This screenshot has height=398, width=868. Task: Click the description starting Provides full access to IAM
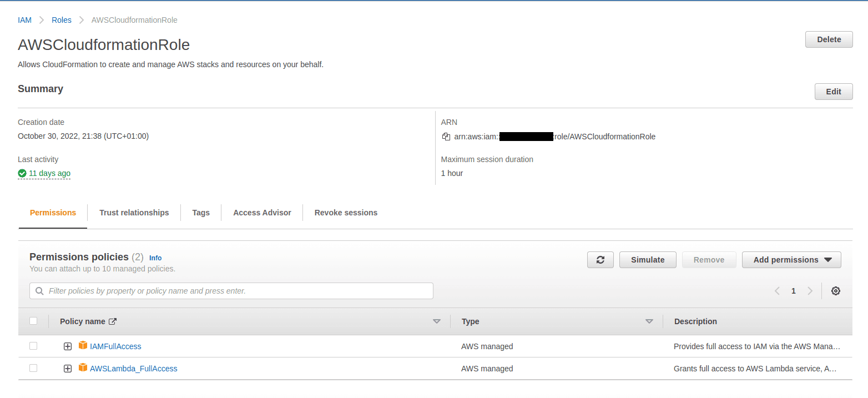757,346
